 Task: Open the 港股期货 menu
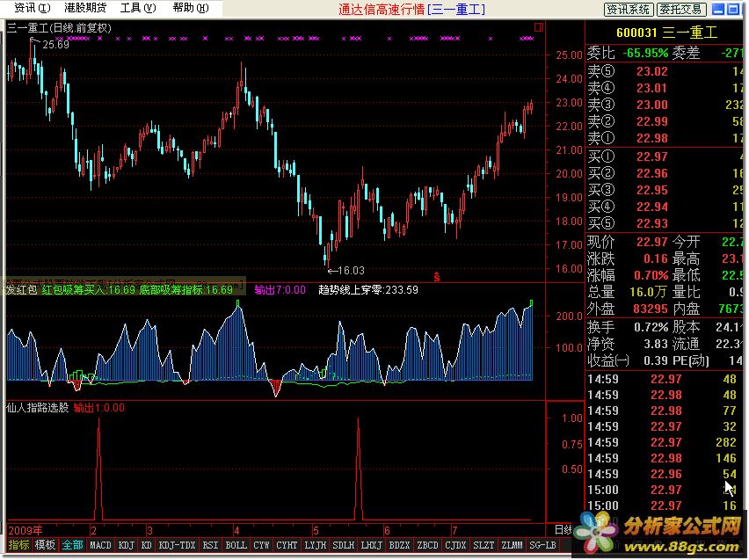pyautogui.click(x=85, y=8)
